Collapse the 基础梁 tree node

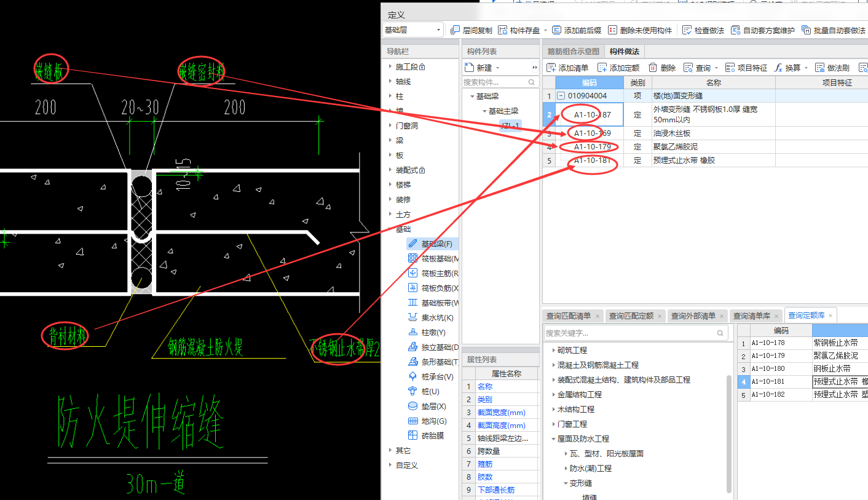click(471, 96)
